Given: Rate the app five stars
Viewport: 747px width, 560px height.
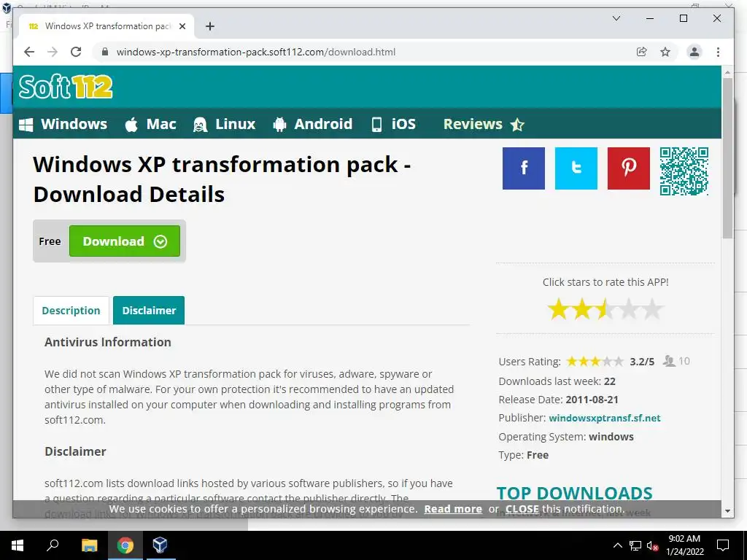Looking at the screenshot, I should point(651,309).
